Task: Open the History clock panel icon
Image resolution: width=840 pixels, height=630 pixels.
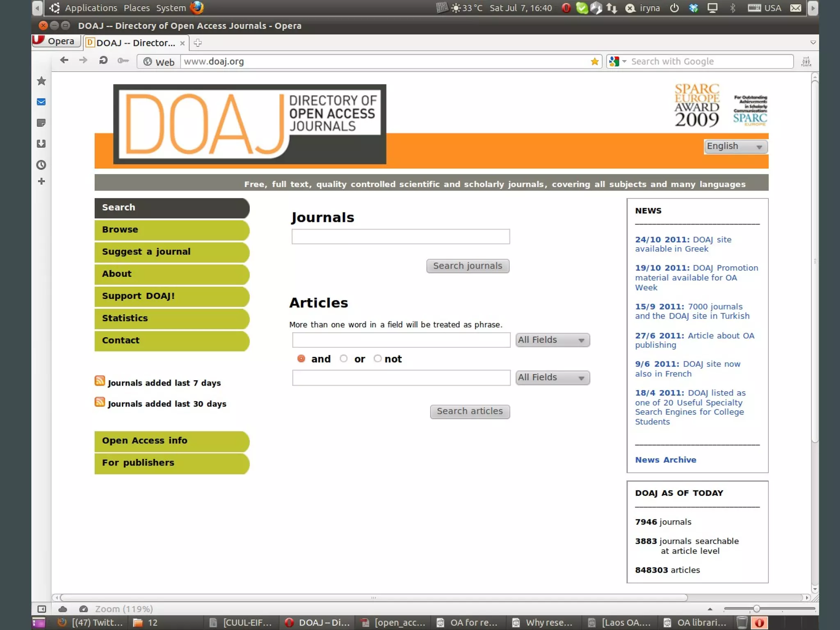Action: (41, 165)
